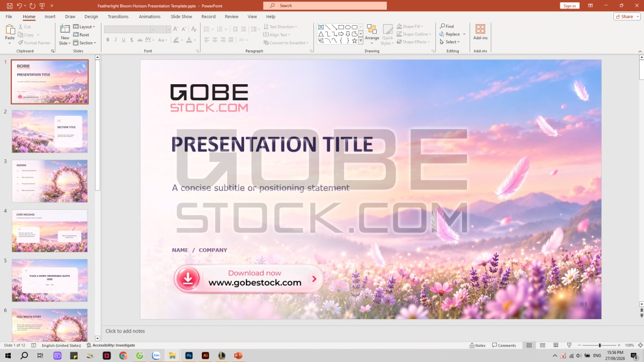644x362 pixels.
Task: Expand the Section dropdown
Action: point(85,43)
